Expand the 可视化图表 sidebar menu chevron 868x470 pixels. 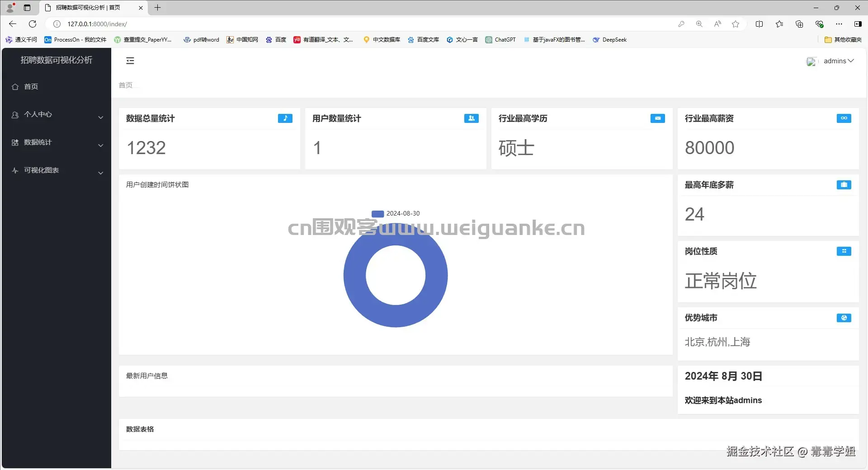click(x=101, y=173)
